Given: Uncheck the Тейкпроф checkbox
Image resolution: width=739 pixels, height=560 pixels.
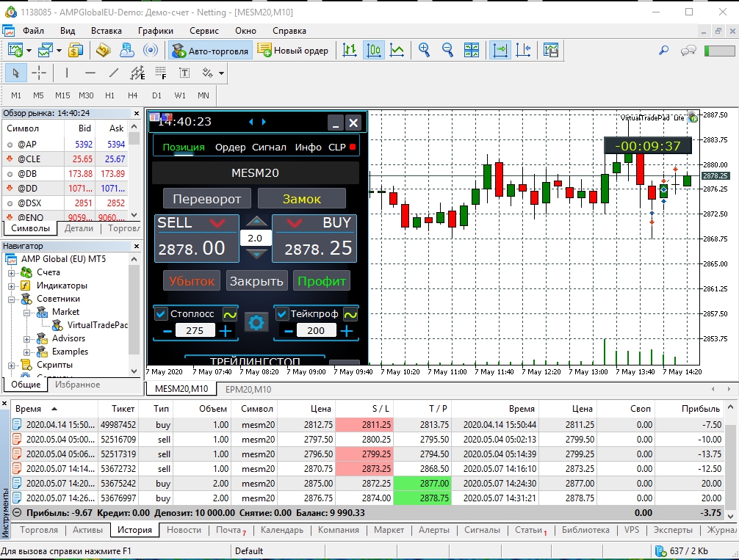Looking at the screenshot, I should point(282,313).
